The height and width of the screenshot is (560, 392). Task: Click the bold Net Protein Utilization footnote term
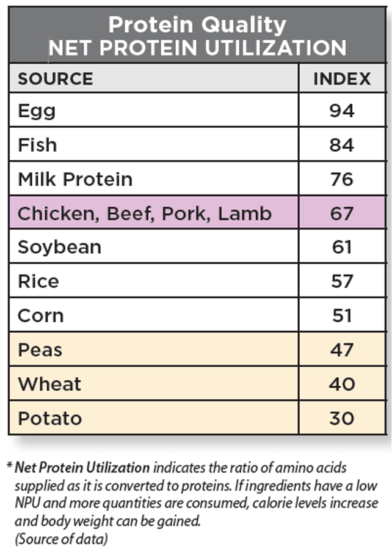(x=82, y=468)
